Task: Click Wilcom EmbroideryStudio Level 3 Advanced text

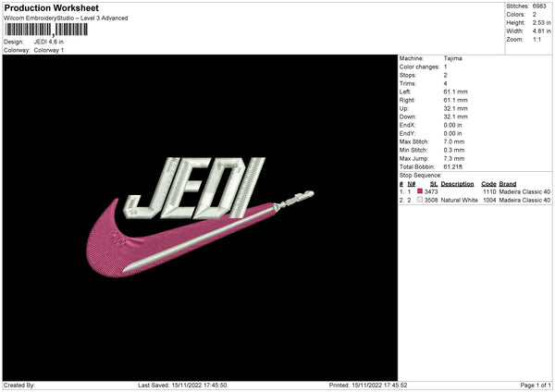Action: tap(66, 18)
